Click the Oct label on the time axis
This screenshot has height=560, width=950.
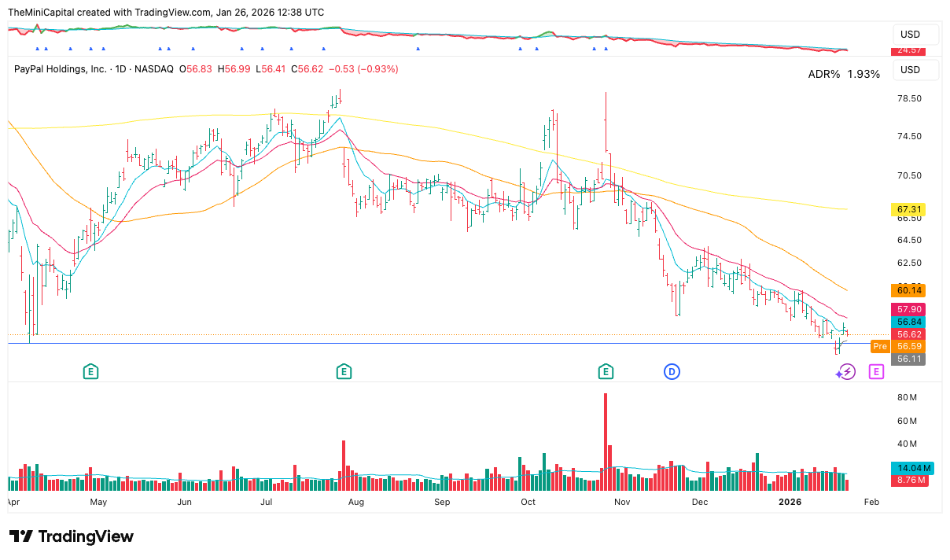click(528, 501)
